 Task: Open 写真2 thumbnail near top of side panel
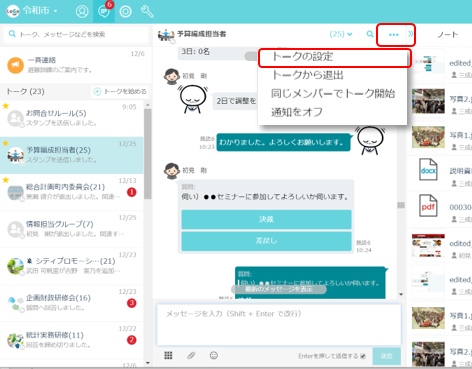428,101
